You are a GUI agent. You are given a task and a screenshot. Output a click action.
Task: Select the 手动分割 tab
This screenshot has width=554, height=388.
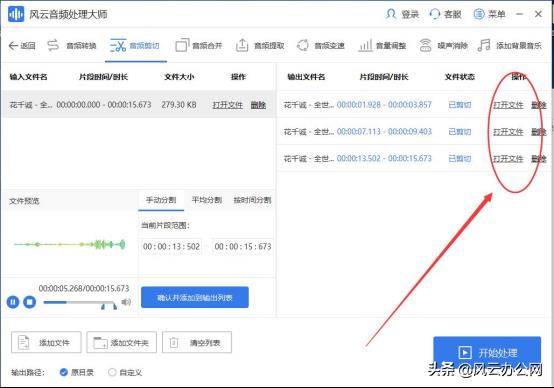point(161,200)
